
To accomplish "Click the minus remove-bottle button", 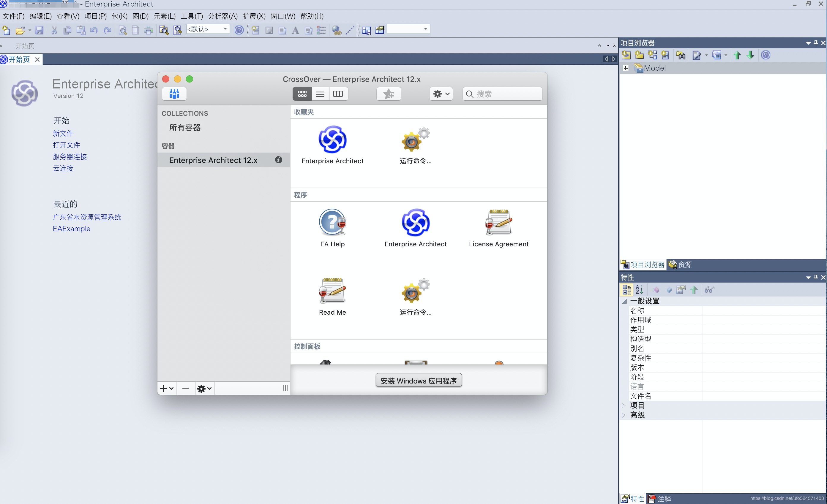I will pyautogui.click(x=186, y=388).
